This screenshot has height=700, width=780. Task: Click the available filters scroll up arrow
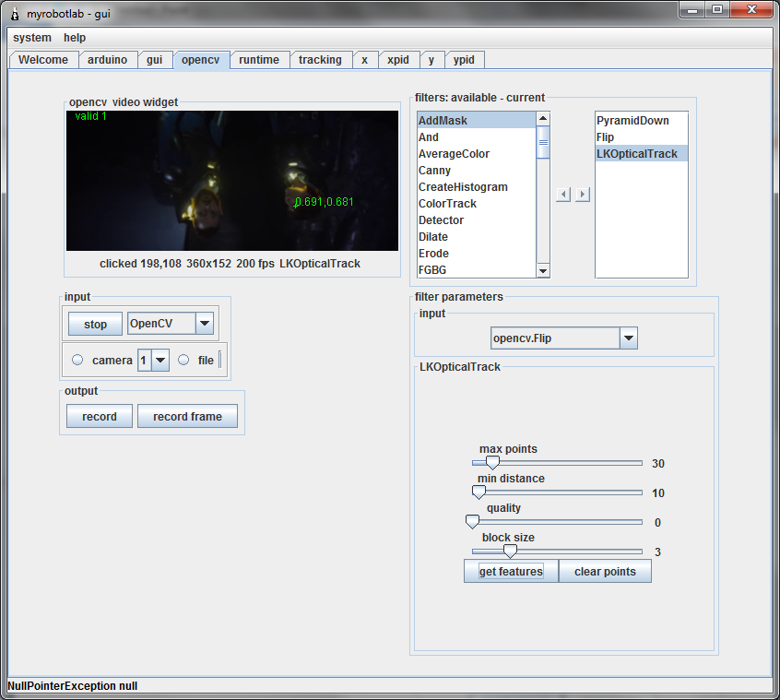(x=543, y=118)
